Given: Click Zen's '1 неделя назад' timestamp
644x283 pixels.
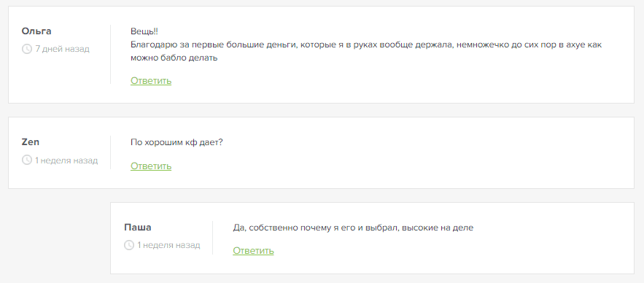Looking at the screenshot, I should tap(66, 160).
